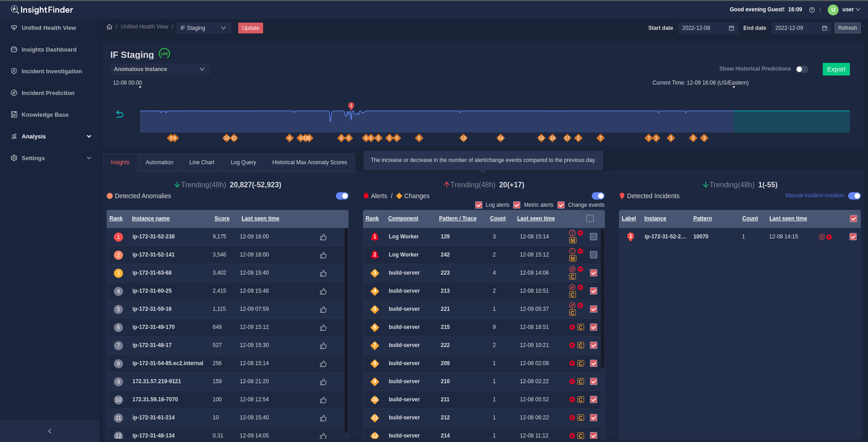
Task: Click shield icon on incident 10070 row
Action: (x=821, y=237)
